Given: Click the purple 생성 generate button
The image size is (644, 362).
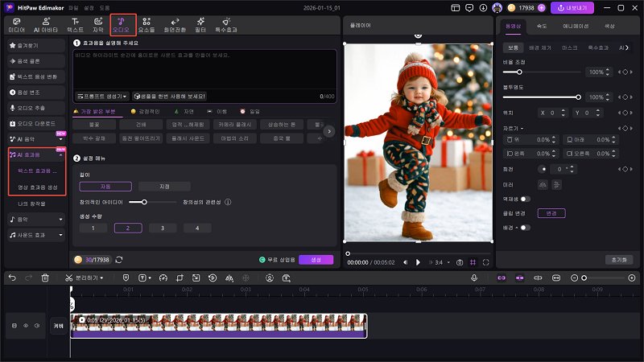Looking at the screenshot, I should point(316,260).
